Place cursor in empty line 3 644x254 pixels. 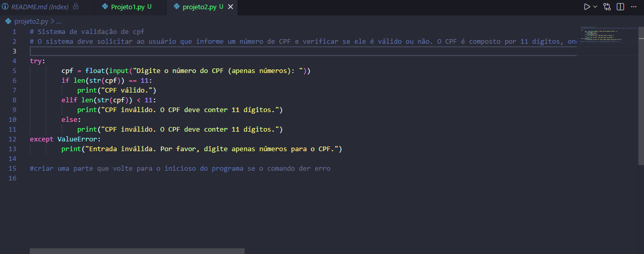[303, 51]
